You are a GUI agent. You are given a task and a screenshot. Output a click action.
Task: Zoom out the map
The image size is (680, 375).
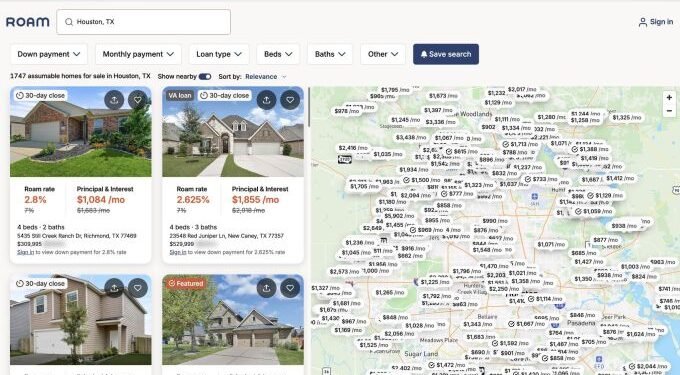(x=669, y=111)
